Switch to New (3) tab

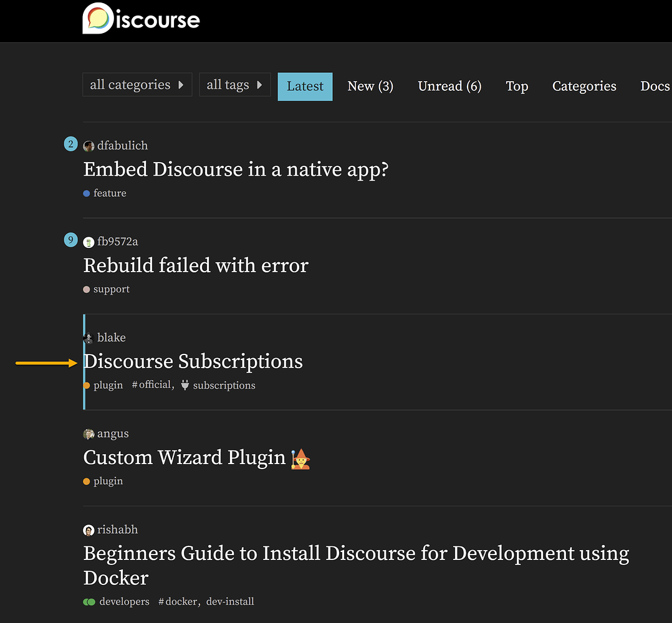[370, 86]
